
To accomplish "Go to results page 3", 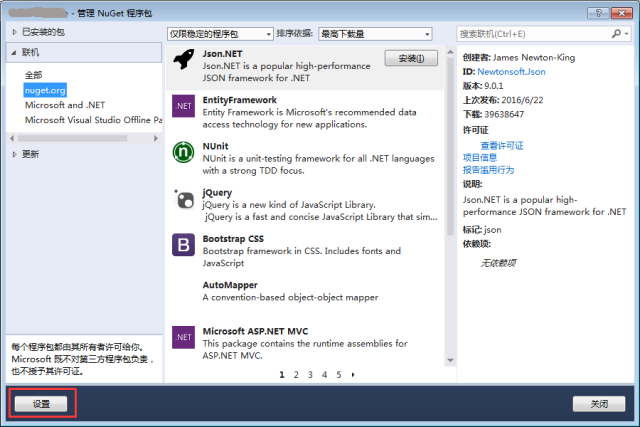I will point(310,375).
